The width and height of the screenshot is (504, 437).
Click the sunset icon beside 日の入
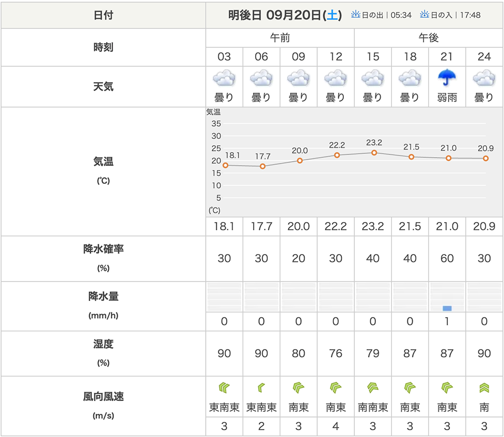click(425, 15)
